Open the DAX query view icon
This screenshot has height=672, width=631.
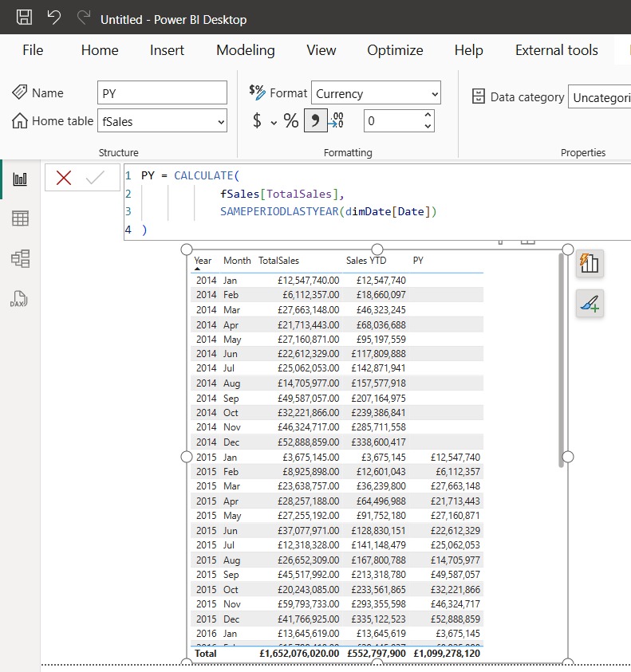click(20, 298)
